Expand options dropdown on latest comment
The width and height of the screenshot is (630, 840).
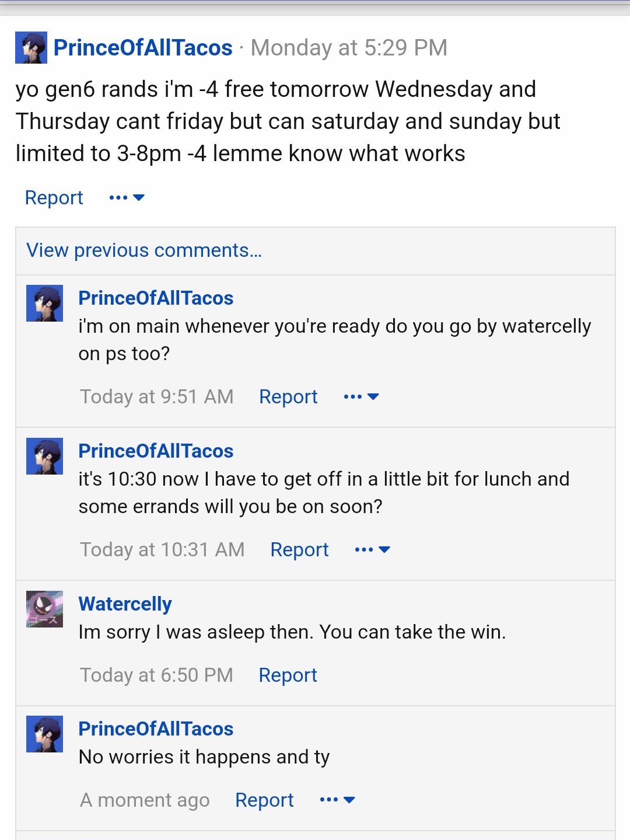point(338,800)
